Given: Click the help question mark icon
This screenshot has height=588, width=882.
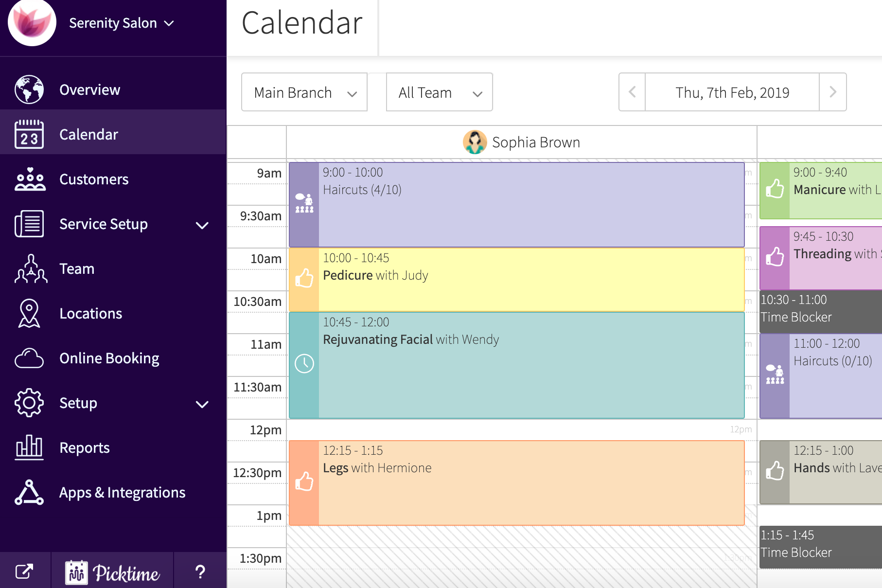Looking at the screenshot, I should point(200,572).
